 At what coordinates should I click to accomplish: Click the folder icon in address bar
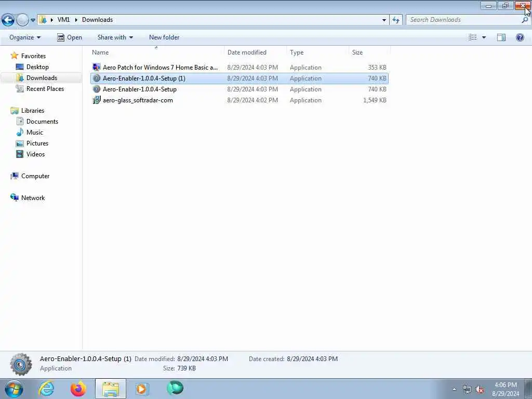[43, 20]
